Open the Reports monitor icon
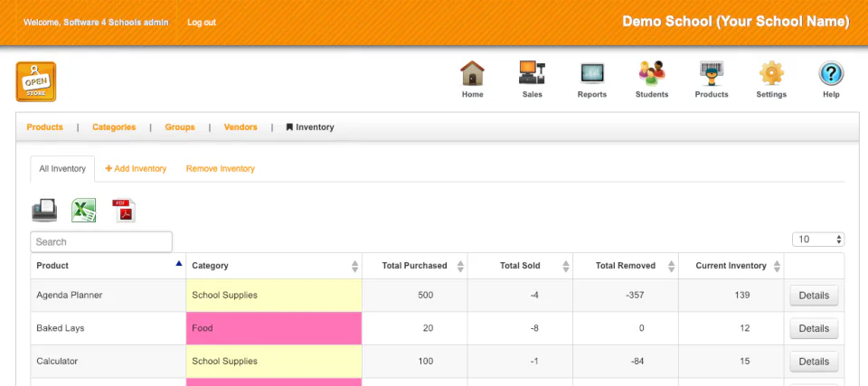868x386 pixels. [x=591, y=73]
